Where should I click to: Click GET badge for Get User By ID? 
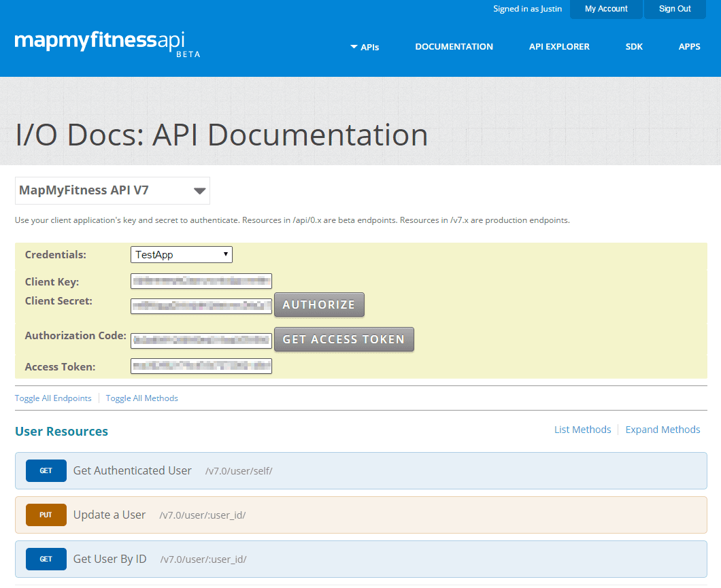point(46,559)
